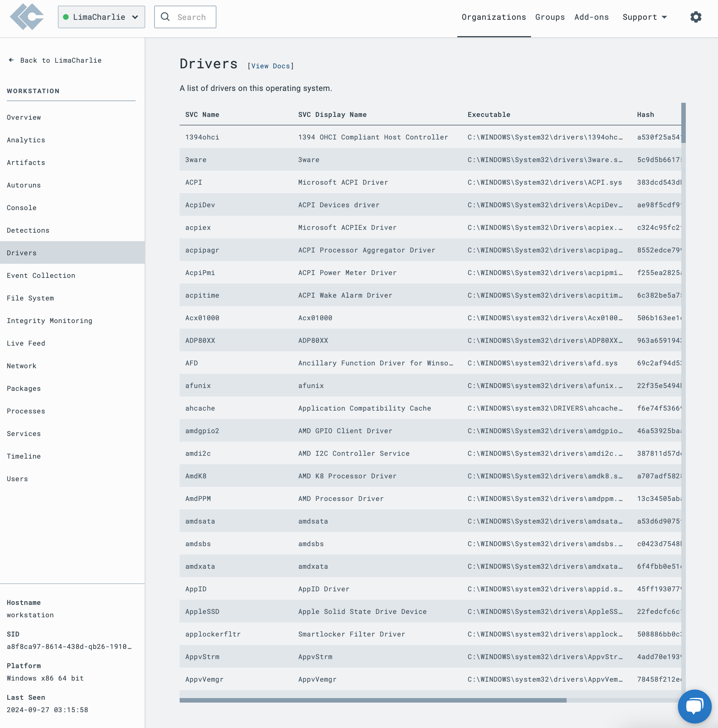The width and height of the screenshot is (718, 728).
Task: Navigate to Analytics section
Action: point(26,140)
